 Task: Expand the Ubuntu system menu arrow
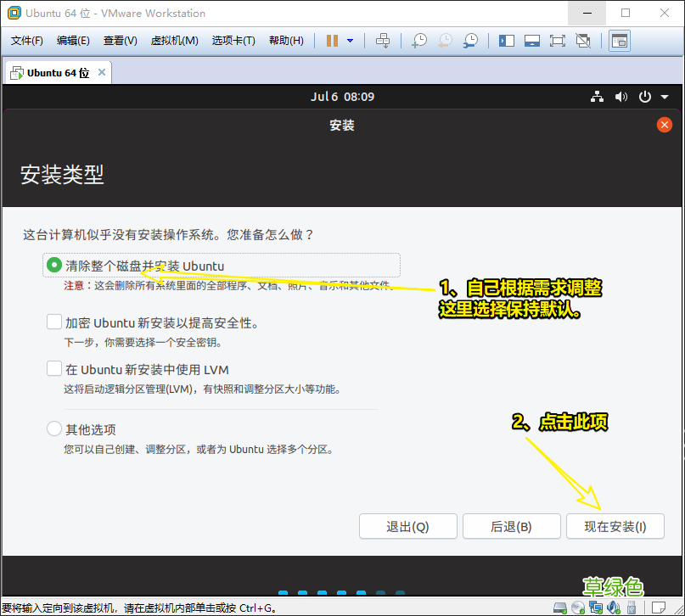[x=665, y=97]
